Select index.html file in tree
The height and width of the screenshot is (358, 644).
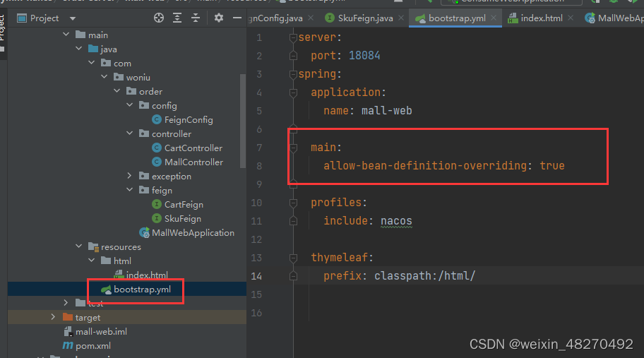click(x=147, y=275)
